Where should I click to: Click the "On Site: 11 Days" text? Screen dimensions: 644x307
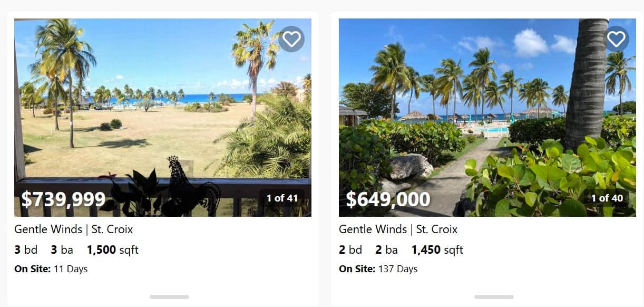[51, 269]
